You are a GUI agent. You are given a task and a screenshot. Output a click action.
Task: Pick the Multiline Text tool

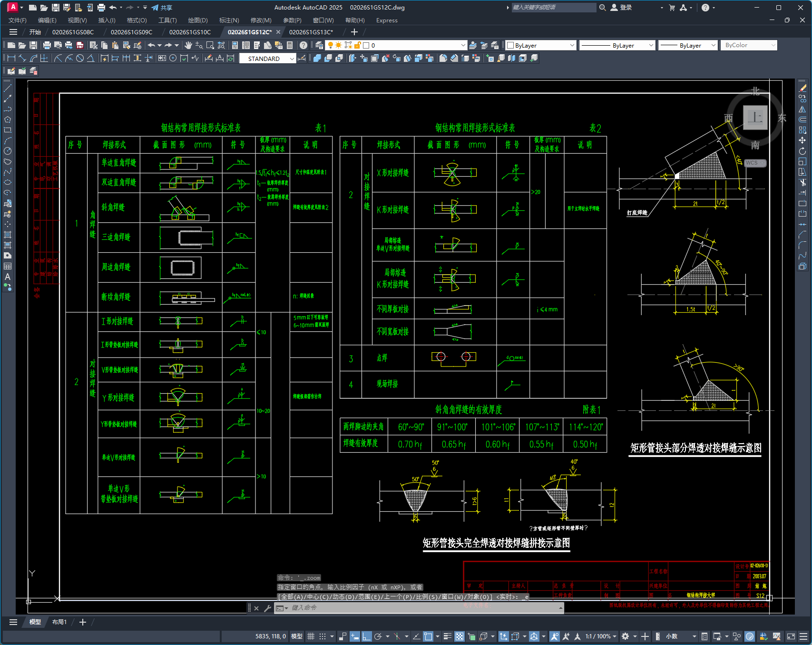pyautogui.click(x=8, y=277)
